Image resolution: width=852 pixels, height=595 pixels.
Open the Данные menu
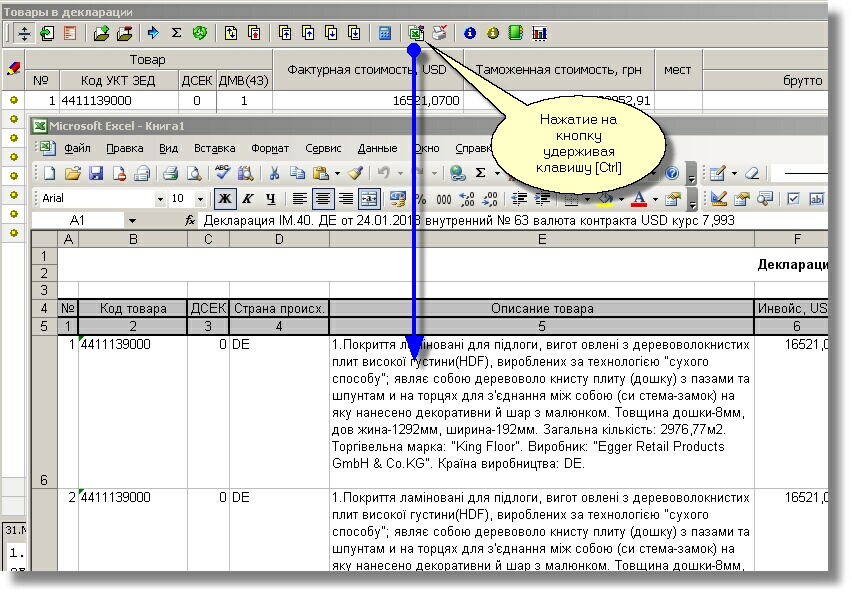(378, 148)
